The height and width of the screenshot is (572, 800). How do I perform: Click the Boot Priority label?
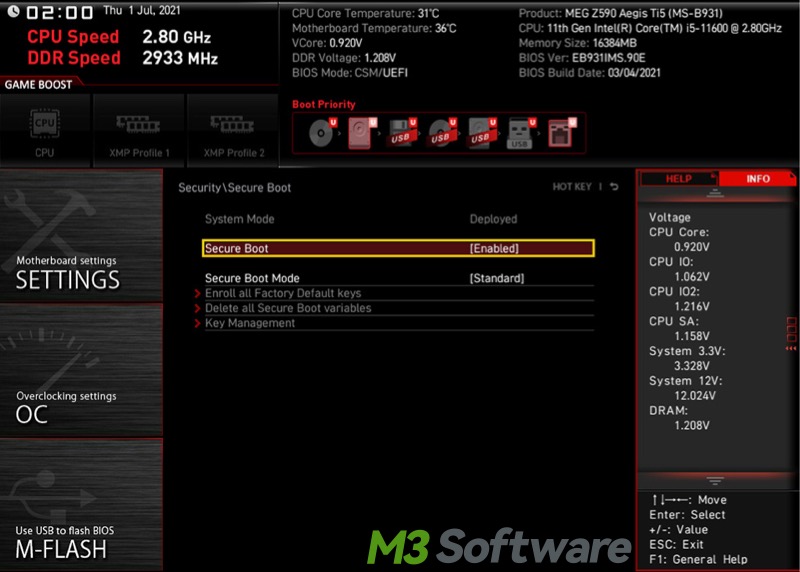pyautogui.click(x=323, y=104)
